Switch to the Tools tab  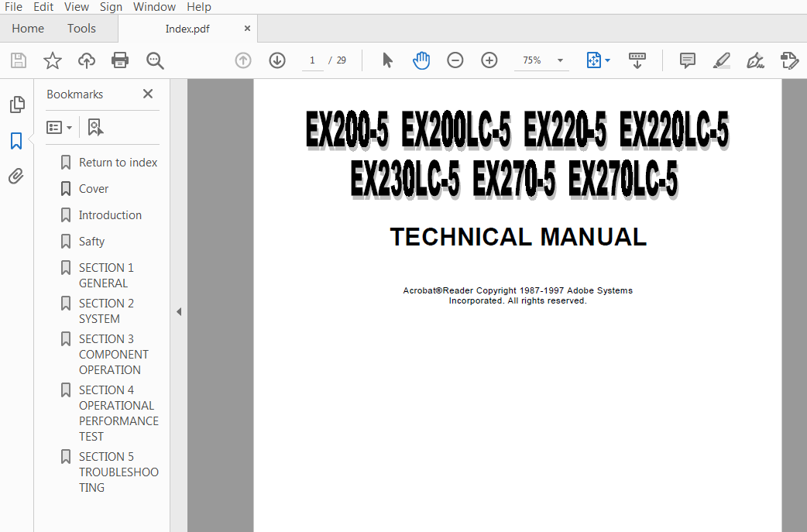pyautogui.click(x=81, y=29)
